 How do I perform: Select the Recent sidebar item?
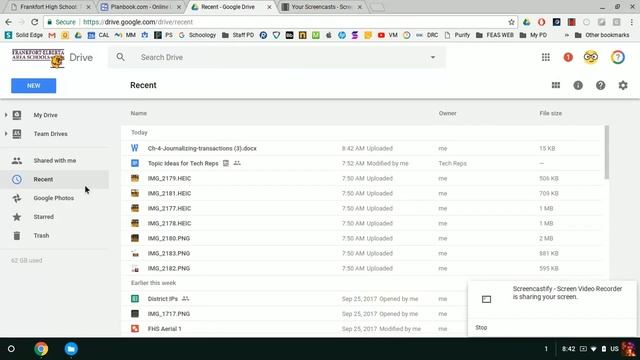coord(54,179)
